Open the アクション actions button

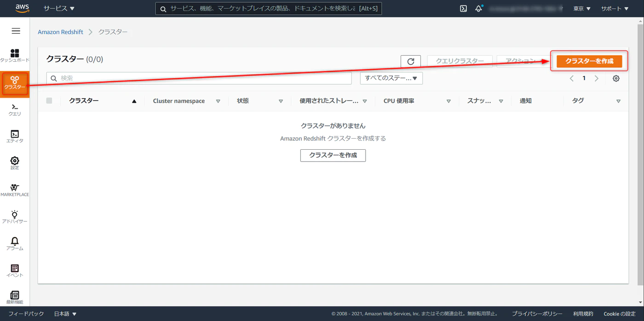524,61
